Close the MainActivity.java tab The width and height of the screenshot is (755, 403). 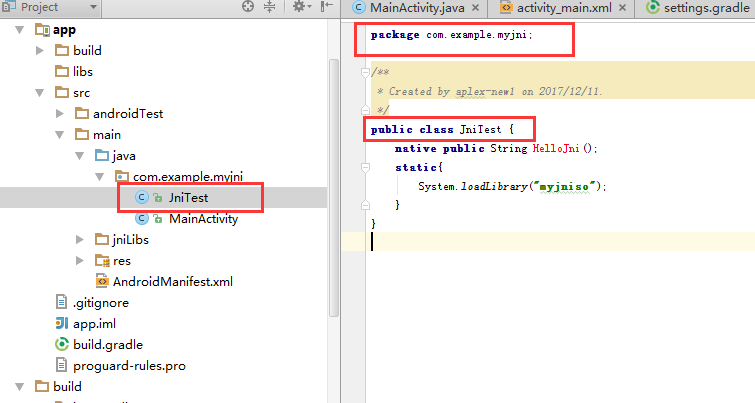pos(476,8)
